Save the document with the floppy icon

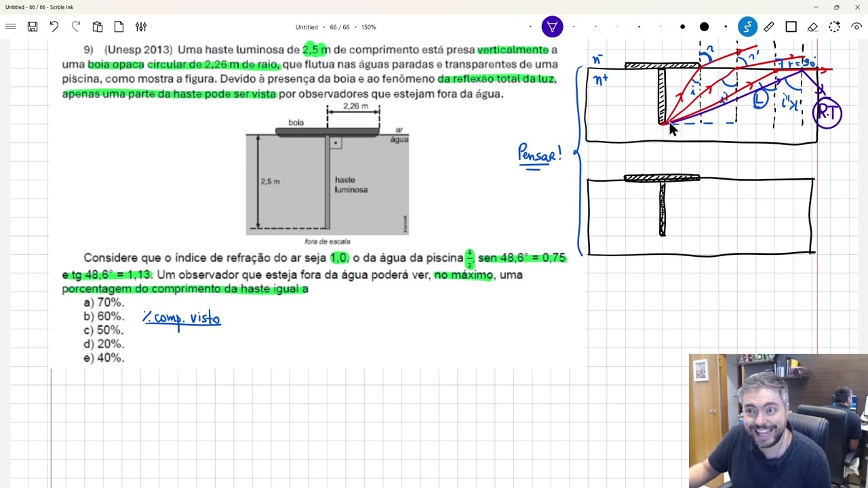tap(33, 27)
